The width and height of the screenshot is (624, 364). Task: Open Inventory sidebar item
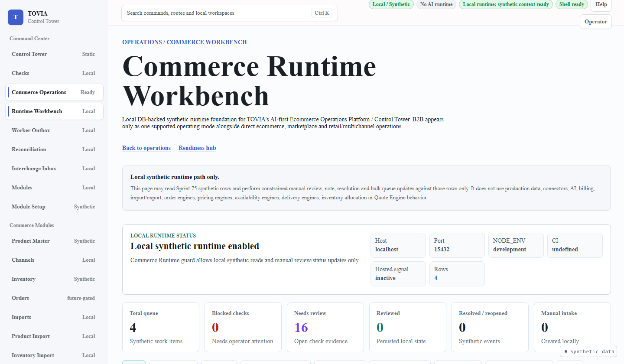[x=54, y=279]
